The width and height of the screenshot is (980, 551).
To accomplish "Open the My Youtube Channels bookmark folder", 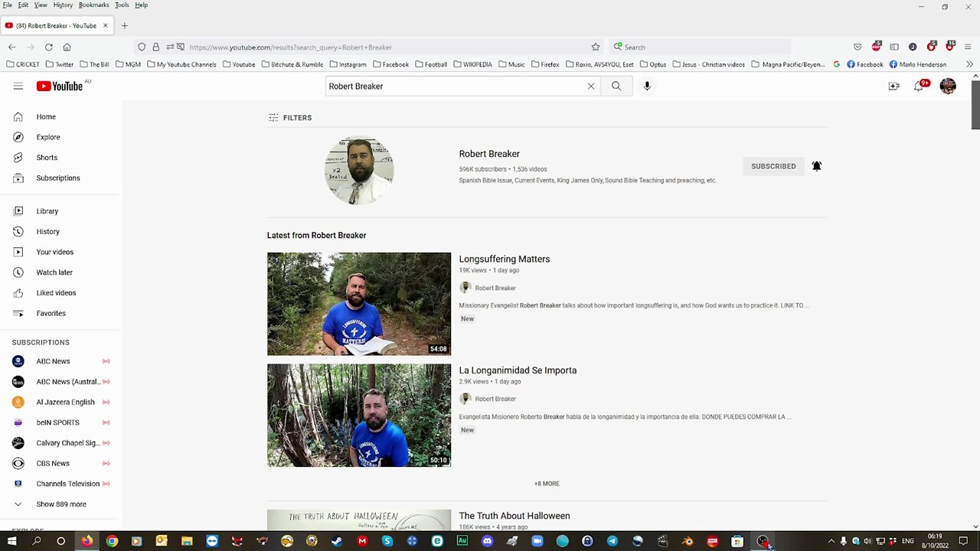I will 181,64.
